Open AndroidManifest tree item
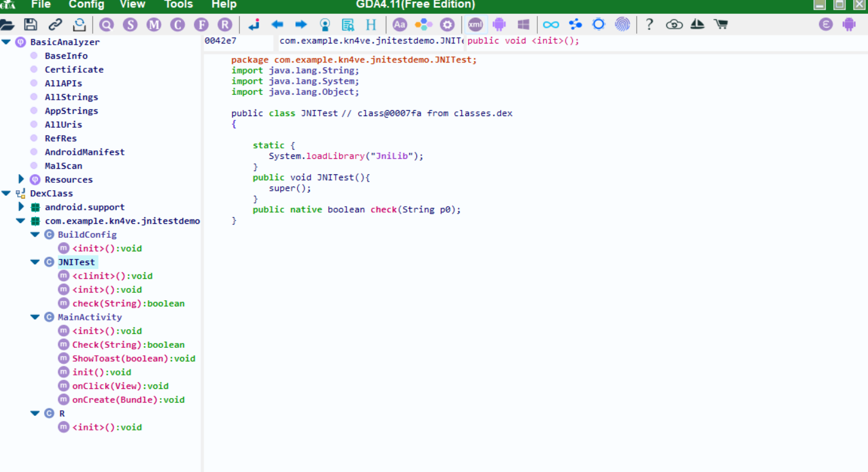 point(84,152)
